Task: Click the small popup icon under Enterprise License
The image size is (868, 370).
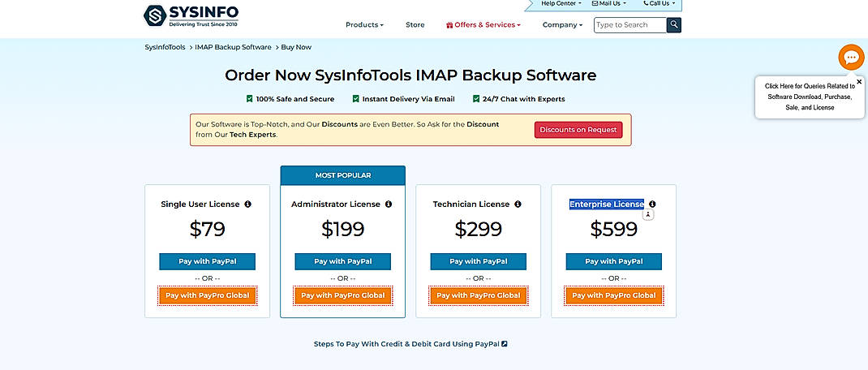Action: coord(648,214)
